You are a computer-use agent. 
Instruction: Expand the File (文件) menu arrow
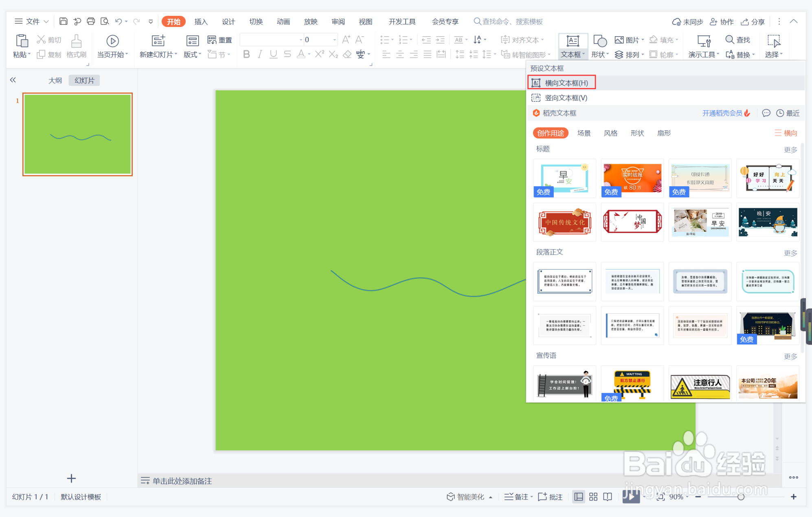46,21
